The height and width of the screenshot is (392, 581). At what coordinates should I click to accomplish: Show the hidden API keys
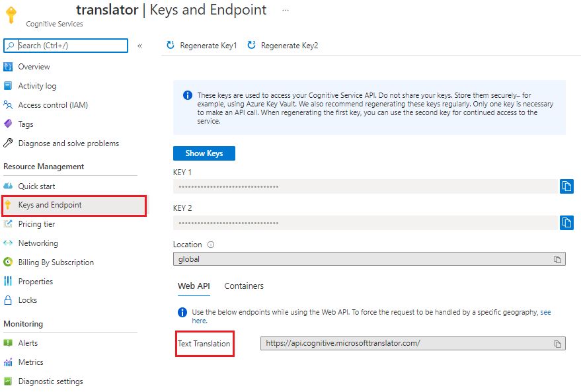(204, 153)
